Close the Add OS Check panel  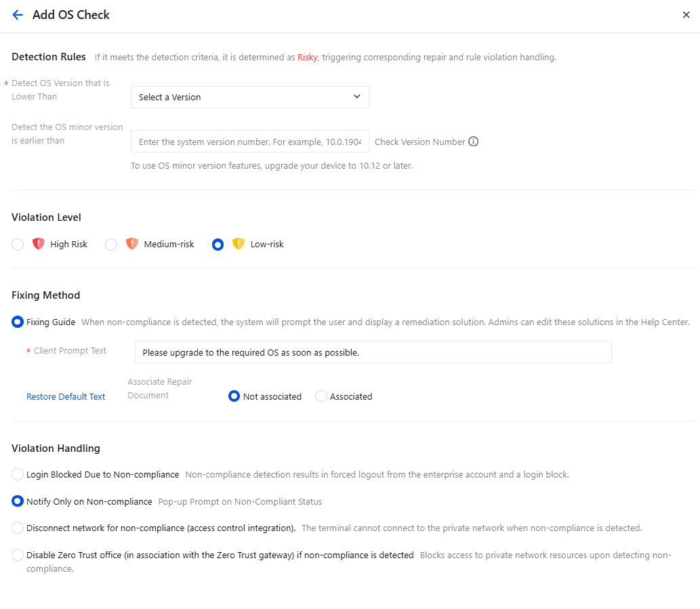point(686,15)
